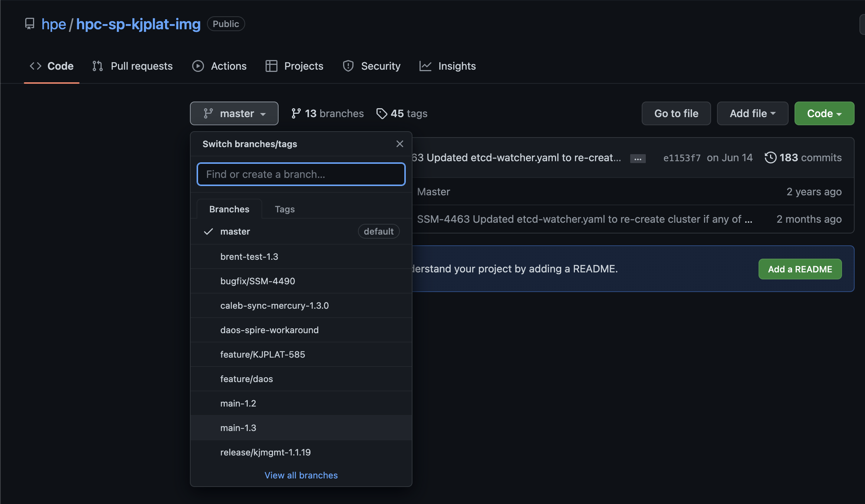Switch to the daos-spire-workaround branch
This screenshot has width=865, height=504.
(301, 330)
